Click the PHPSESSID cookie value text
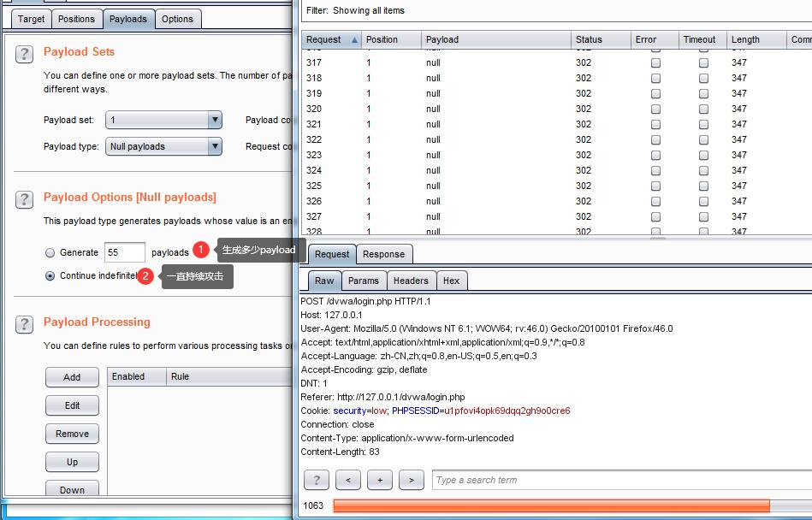Screen dimensions: 812x520 (x=507, y=411)
